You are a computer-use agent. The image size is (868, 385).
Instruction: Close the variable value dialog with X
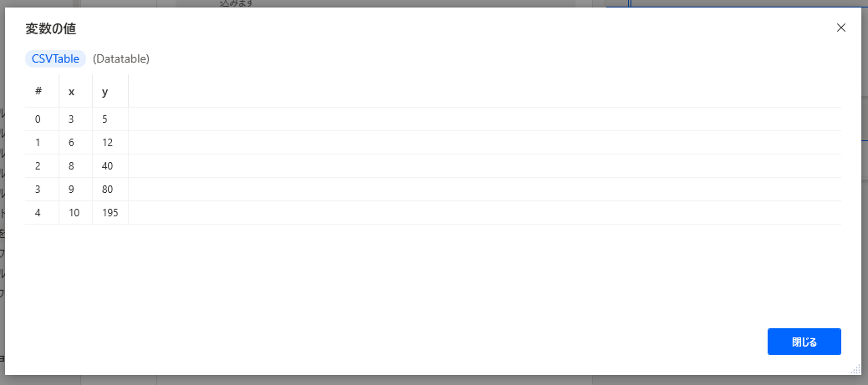coord(841,28)
